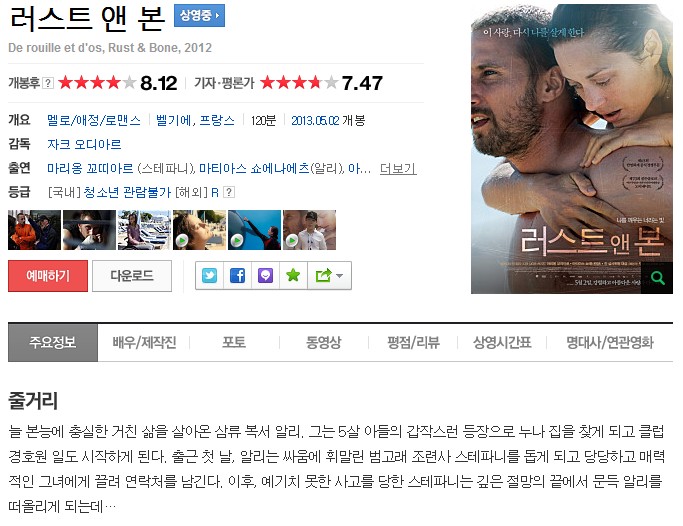Switch to 배우/제작진 tab
The width and height of the screenshot is (683, 526).
coord(144,343)
